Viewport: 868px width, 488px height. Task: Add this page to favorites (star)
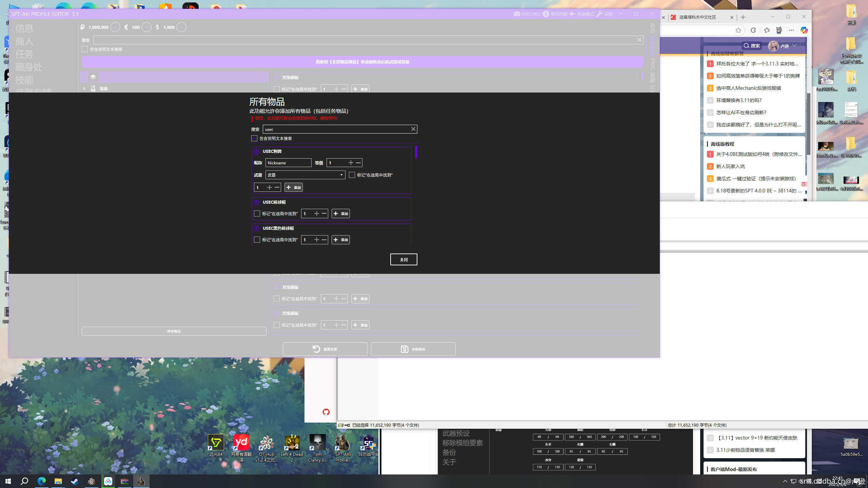pyautogui.click(x=738, y=30)
